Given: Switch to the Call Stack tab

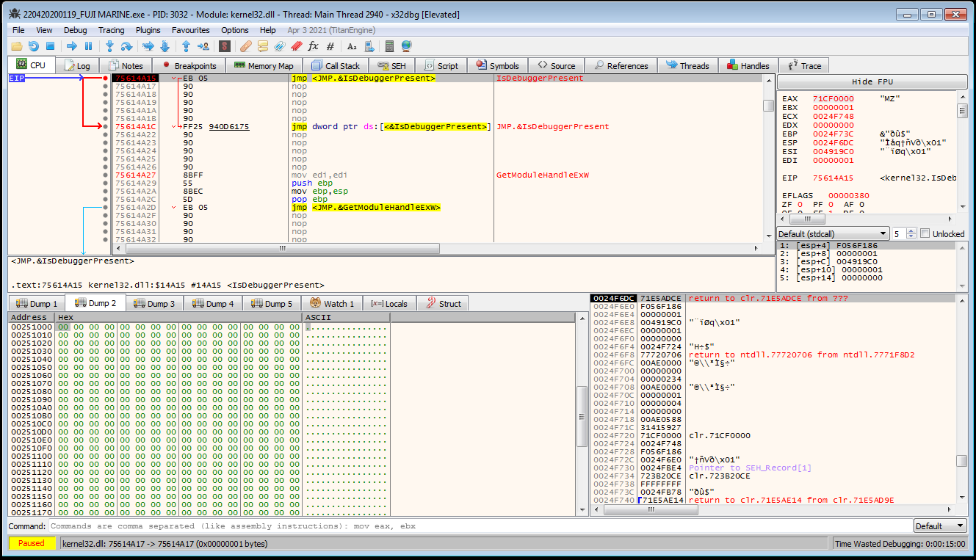Looking at the screenshot, I should (336, 65).
